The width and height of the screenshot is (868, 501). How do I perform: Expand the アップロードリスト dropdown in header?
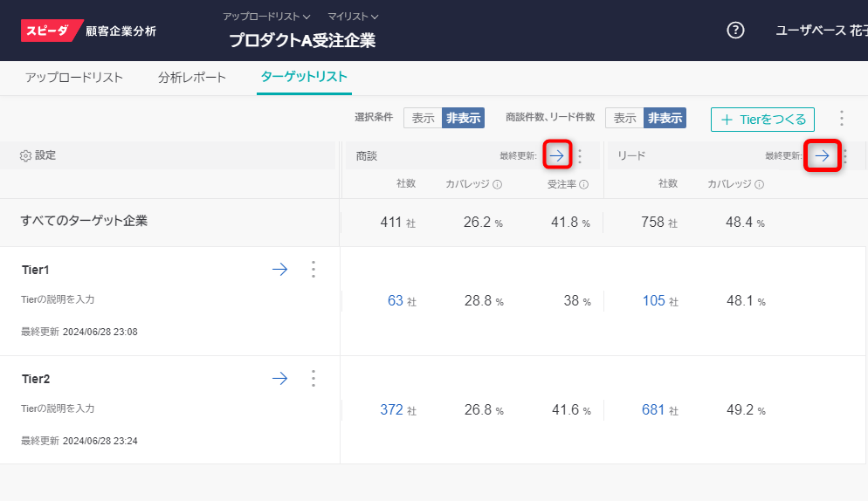tap(266, 17)
